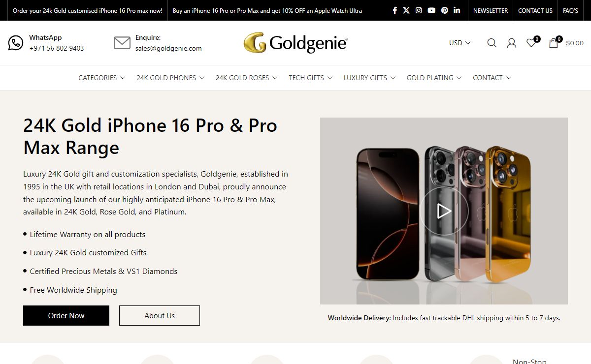Expand the 24K Gold Phones menu
This screenshot has width=591, height=364.
tap(170, 78)
